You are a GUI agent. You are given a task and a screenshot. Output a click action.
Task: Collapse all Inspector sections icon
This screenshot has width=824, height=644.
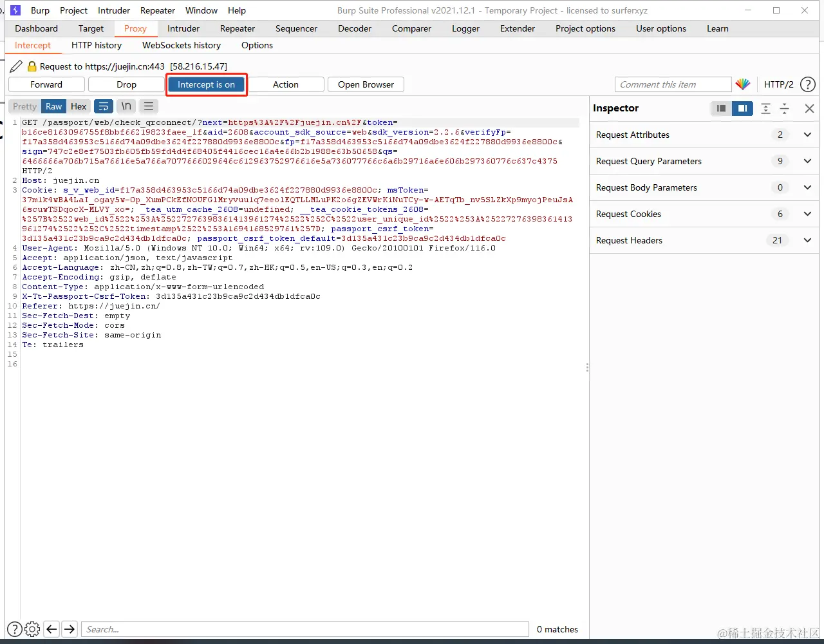(785, 108)
